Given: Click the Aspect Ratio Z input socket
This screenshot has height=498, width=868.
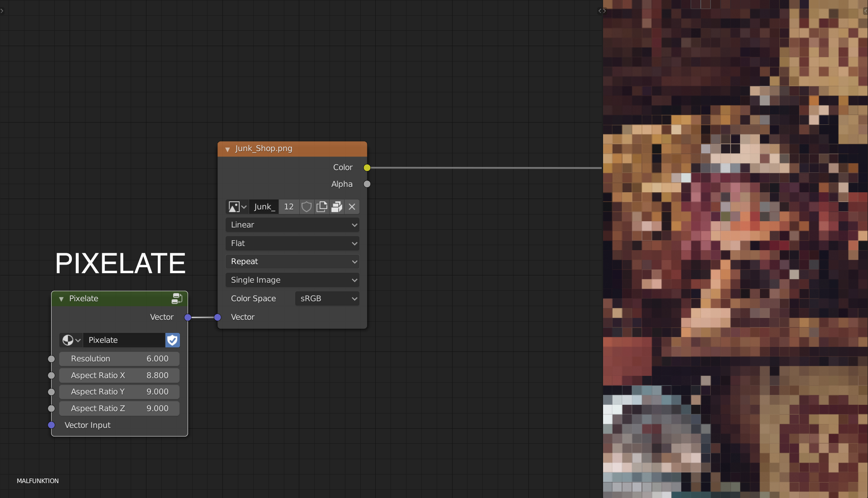Looking at the screenshot, I should pyautogui.click(x=52, y=408).
